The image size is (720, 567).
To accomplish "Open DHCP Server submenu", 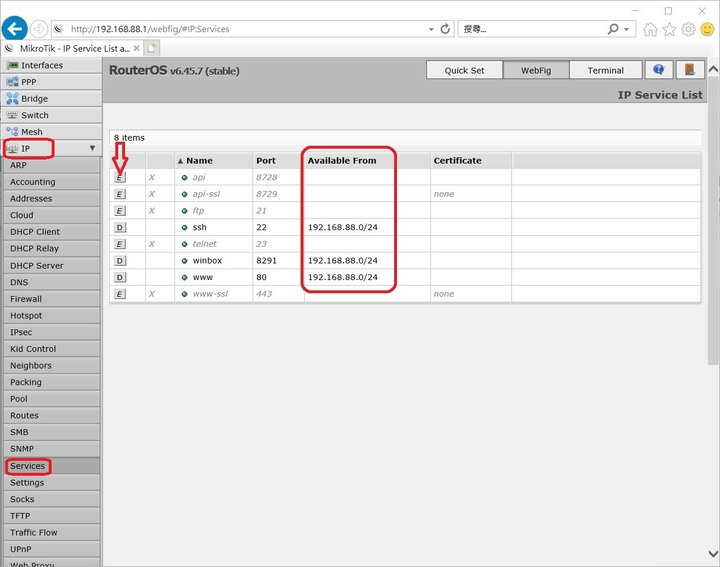I will tap(51, 265).
